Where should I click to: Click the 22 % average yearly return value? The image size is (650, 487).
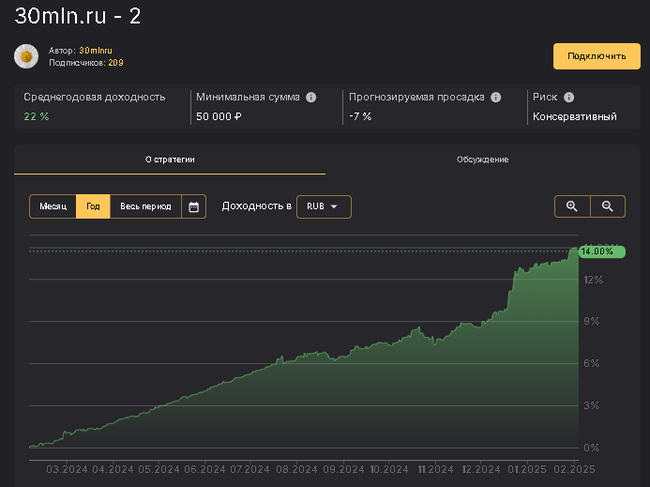tap(37, 116)
